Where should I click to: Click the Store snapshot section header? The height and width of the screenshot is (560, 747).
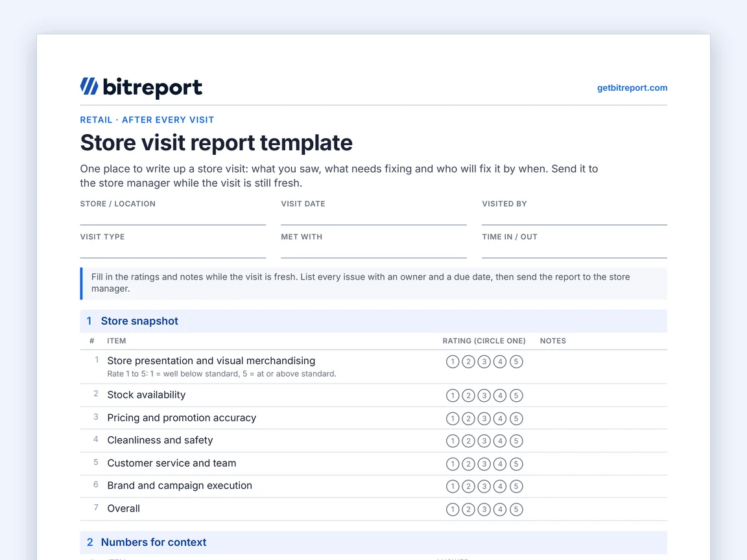click(x=373, y=321)
